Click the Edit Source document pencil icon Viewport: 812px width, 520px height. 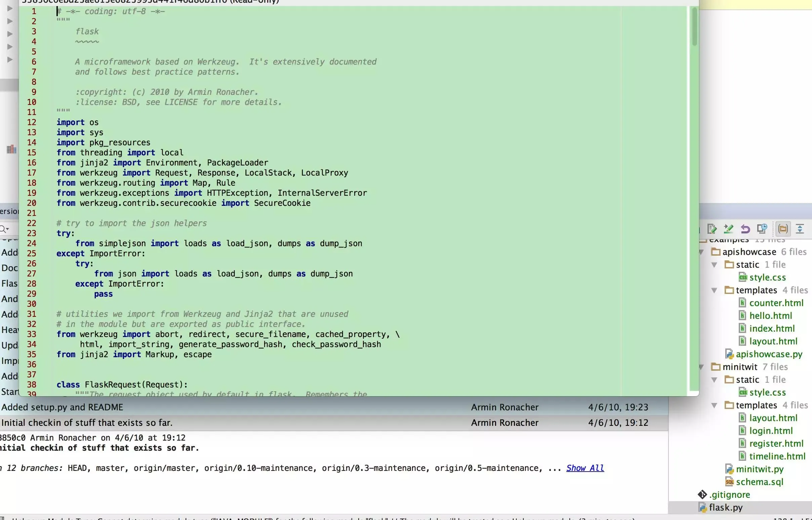click(712, 229)
